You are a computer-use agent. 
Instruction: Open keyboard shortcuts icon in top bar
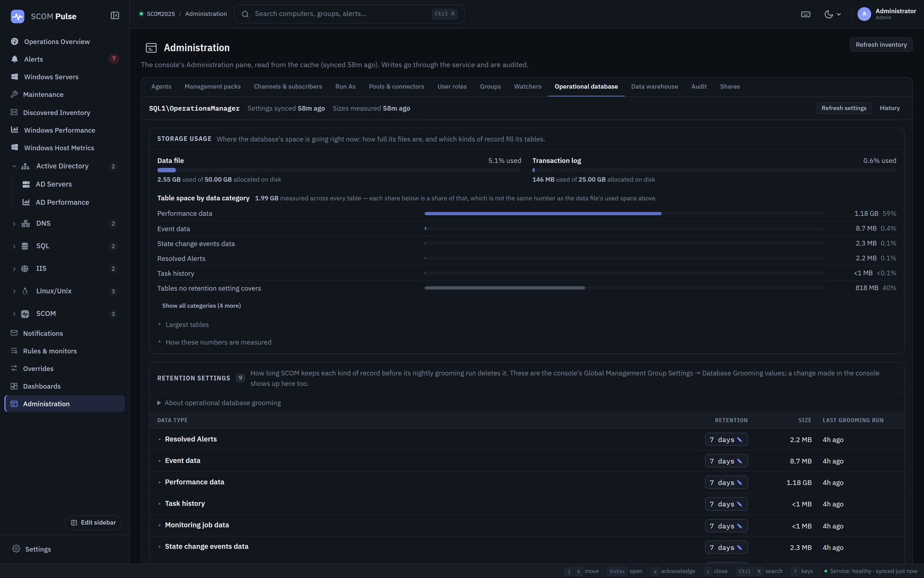805,14
